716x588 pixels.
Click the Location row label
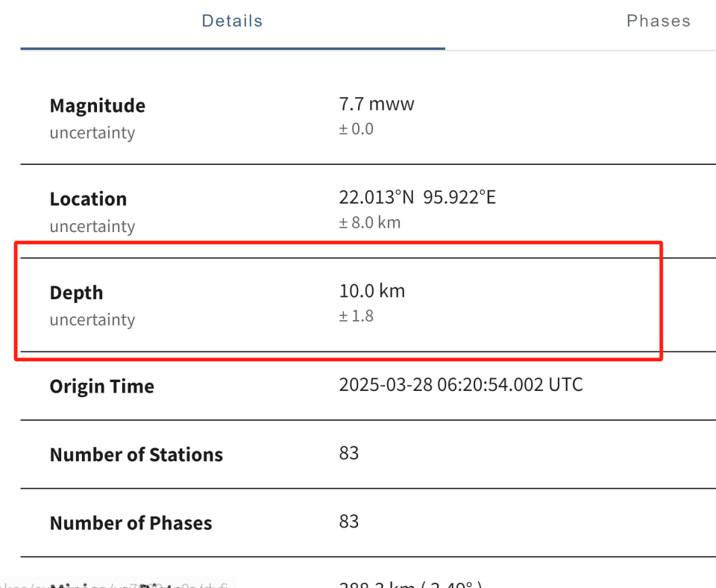88,199
